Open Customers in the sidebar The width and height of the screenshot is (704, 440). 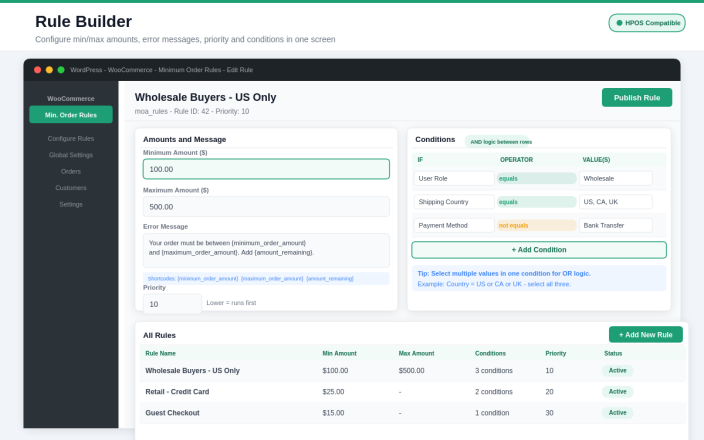71,188
